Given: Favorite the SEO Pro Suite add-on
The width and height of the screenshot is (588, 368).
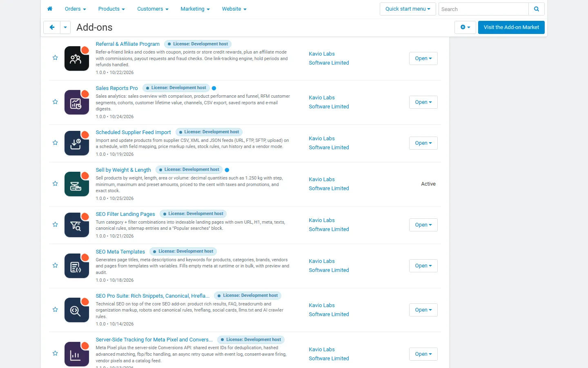Looking at the screenshot, I should (55, 310).
